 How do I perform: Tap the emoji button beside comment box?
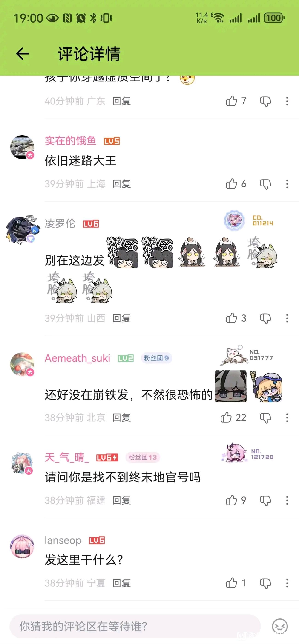280,626
